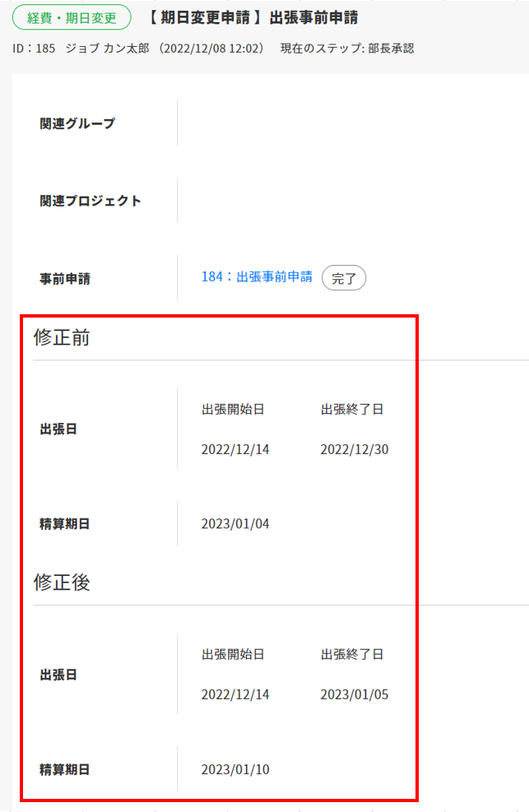Click the submission timestamp 2022/12/08 12:02
The width and height of the screenshot is (529, 812).
click(x=214, y=49)
